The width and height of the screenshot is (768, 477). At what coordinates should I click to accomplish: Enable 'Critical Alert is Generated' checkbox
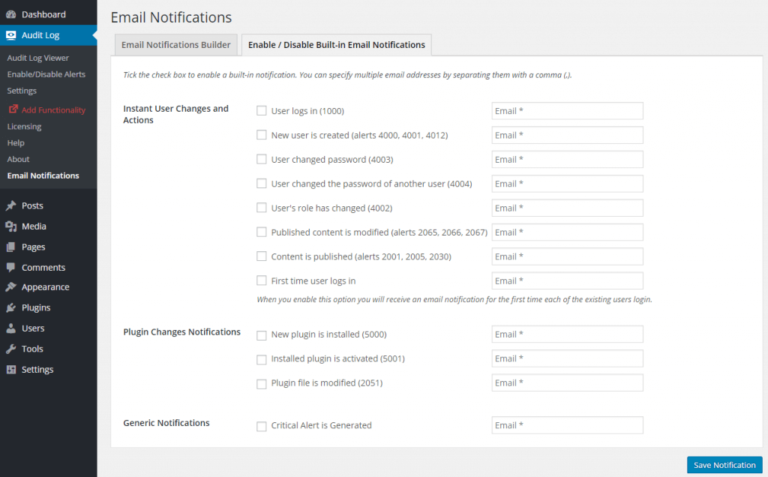pos(262,427)
